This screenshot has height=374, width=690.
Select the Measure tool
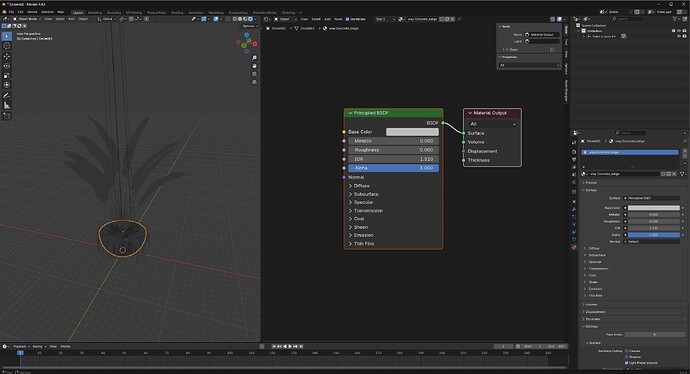[7, 105]
